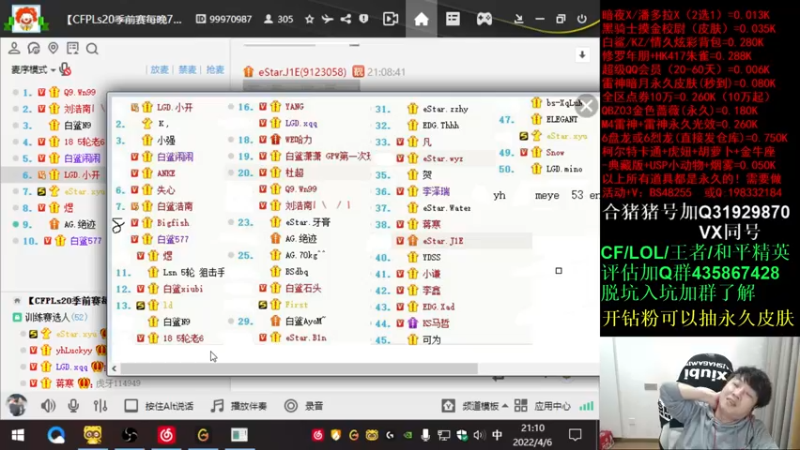Screen dimensions: 800x450
Task: Click the shield icon in title bar
Action: pos(363,19)
